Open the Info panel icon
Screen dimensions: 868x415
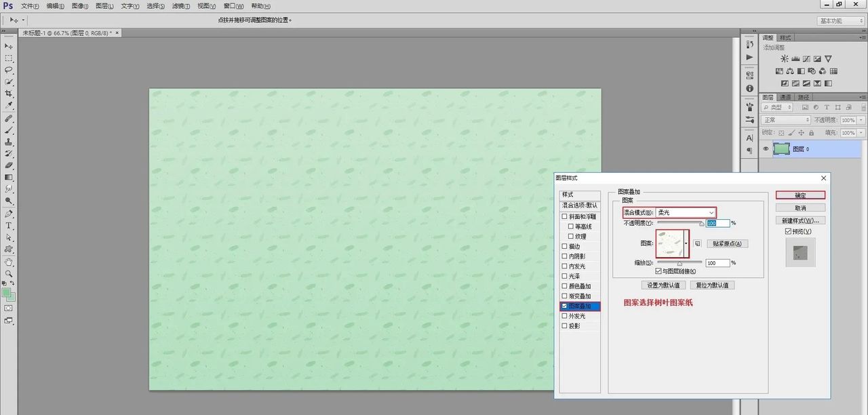point(749,88)
